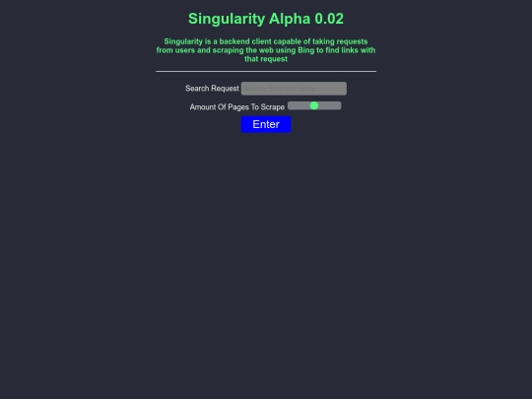The width and height of the screenshot is (532, 399).
Task: Click the Search Request text input field
Action: click(x=294, y=89)
